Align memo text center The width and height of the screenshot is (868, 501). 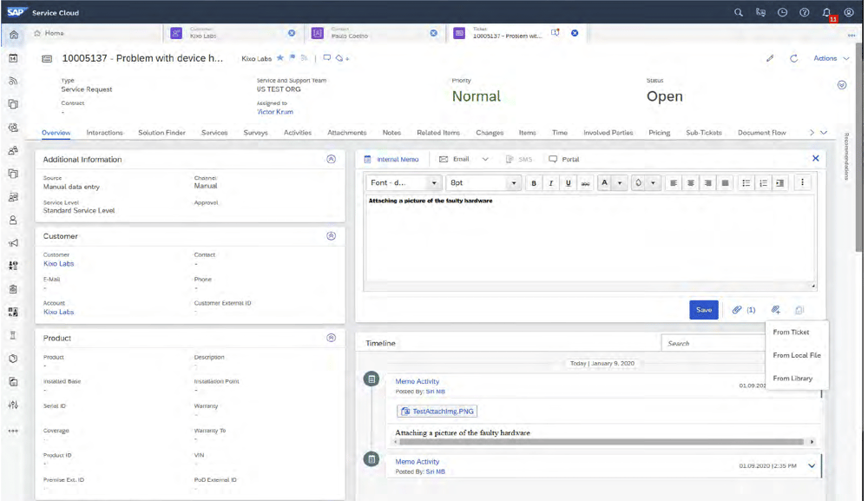(x=690, y=183)
